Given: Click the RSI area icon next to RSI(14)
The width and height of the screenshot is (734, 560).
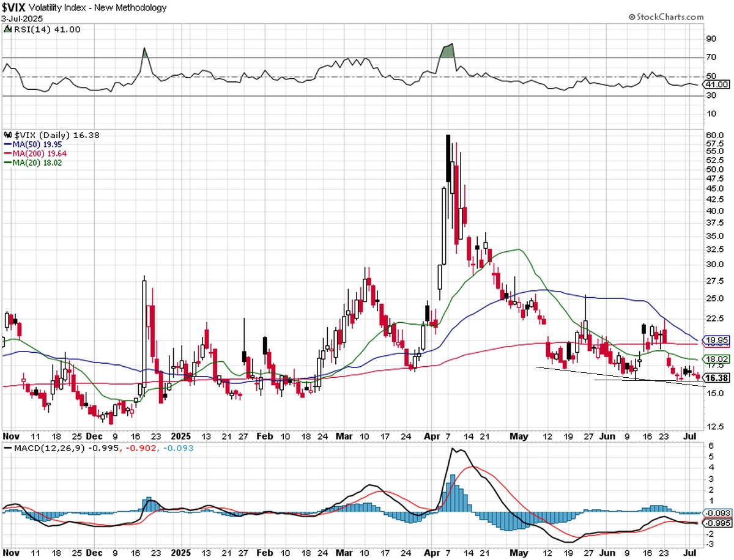Looking at the screenshot, I should pos(7,29).
